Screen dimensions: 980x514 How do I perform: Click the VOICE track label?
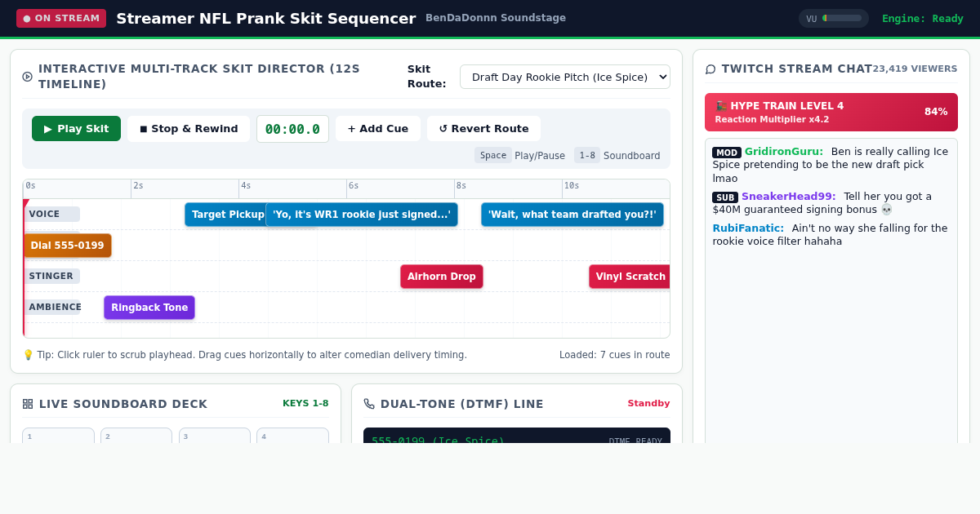coord(51,214)
